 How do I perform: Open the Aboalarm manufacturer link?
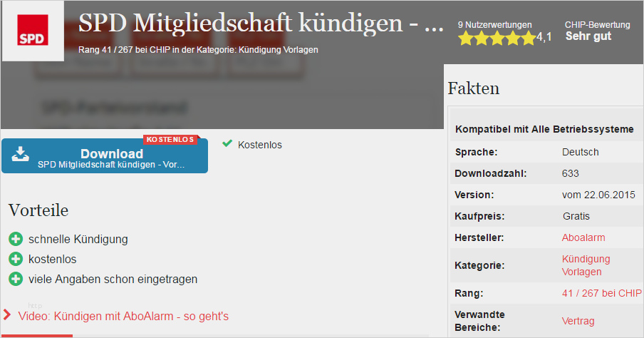coord(583,237)
